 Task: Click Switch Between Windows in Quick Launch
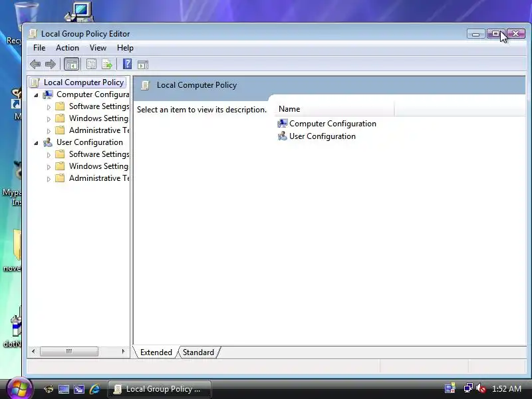coord(79,389)
